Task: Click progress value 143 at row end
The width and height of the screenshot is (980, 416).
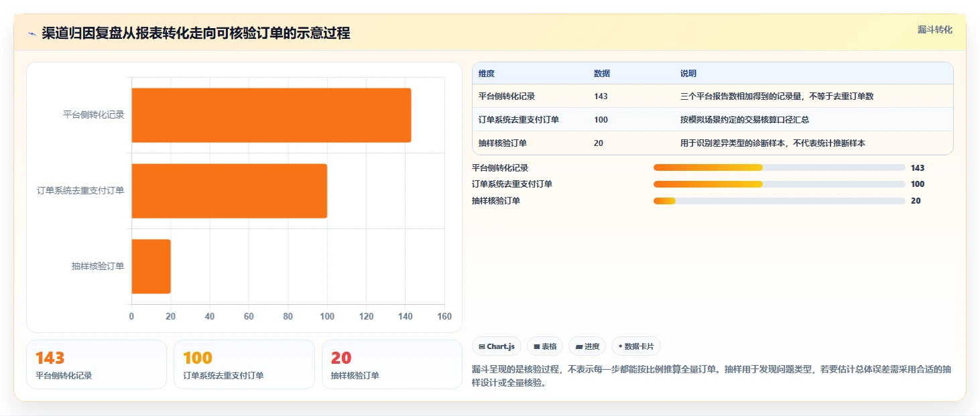Action: click(918, 168)
